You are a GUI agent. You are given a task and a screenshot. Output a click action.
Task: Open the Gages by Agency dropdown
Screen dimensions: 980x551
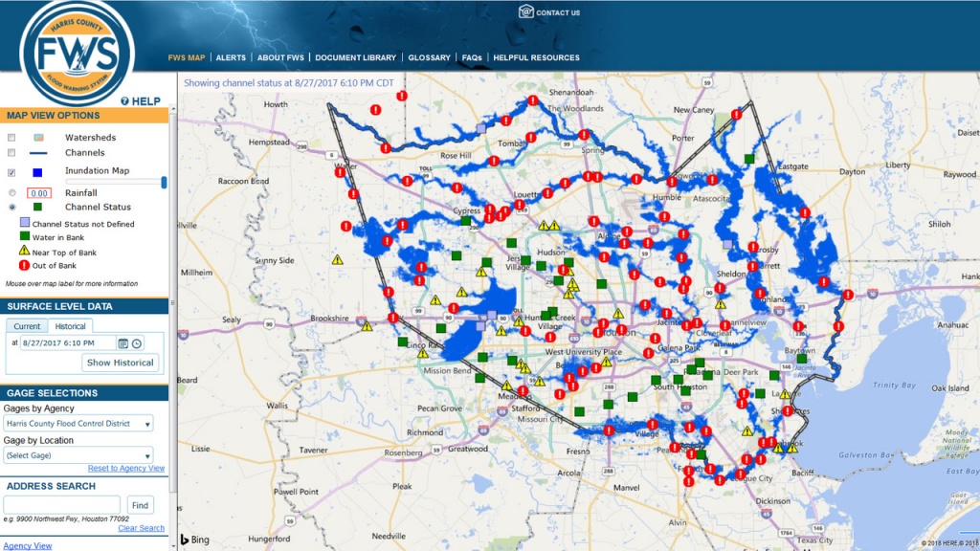pos(78,424)
